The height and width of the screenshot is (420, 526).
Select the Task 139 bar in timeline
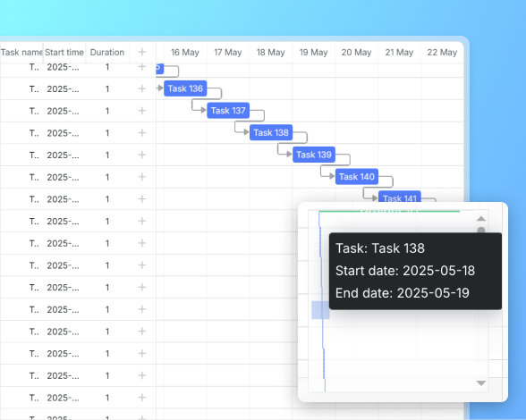point(314,155)
